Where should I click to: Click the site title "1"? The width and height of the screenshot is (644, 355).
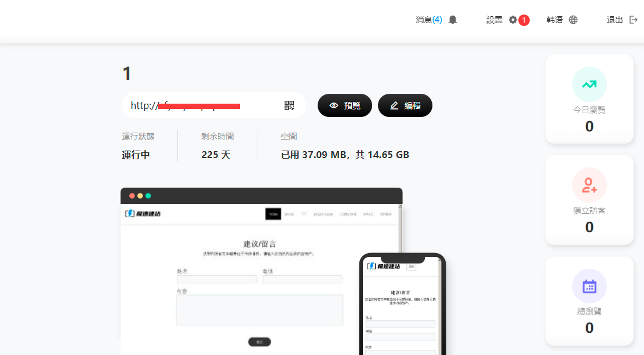tap(126, 74)
